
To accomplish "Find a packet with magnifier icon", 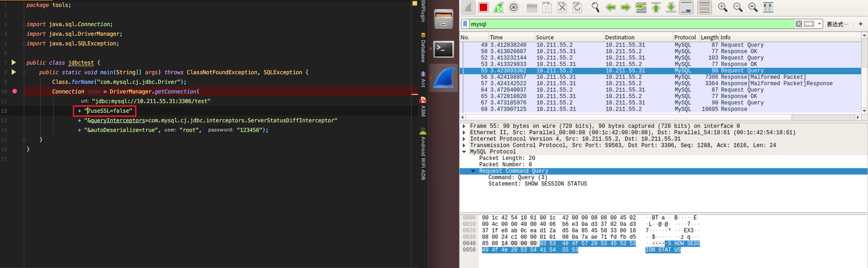I will (x=595, y=7).
